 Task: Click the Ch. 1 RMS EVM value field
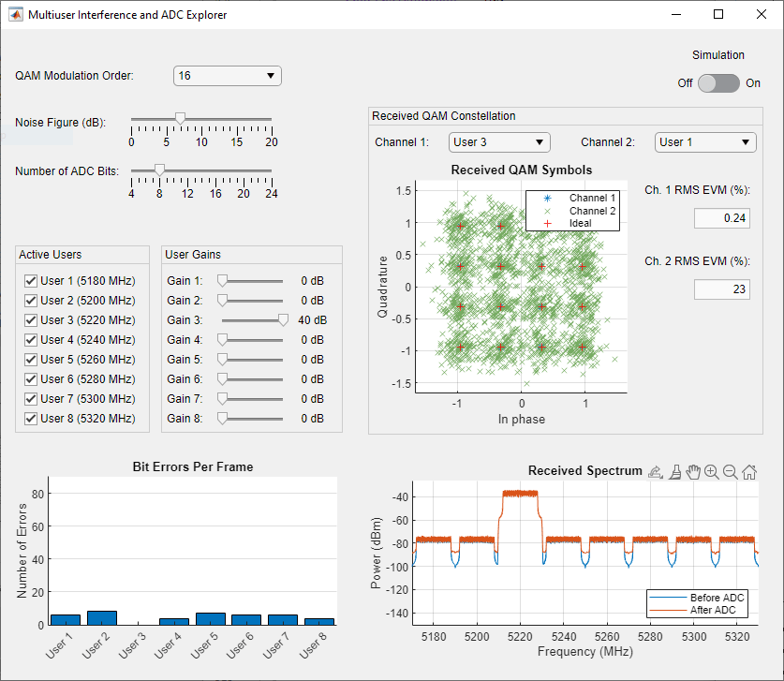[x=721, y=217]
